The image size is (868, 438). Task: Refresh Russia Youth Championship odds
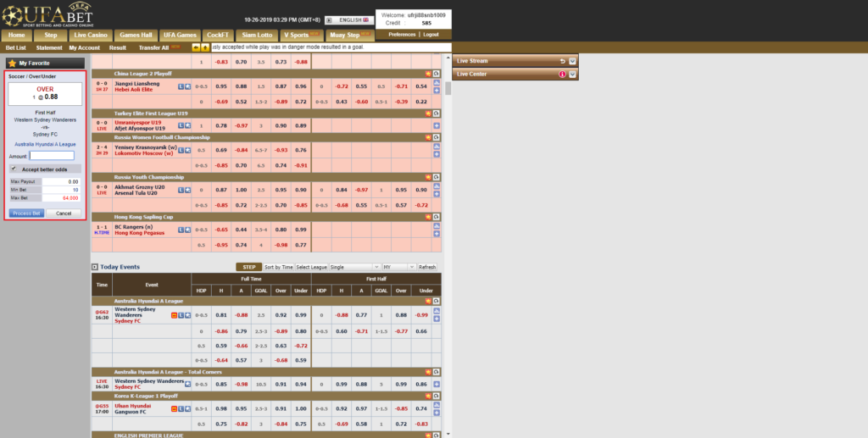tap(437, 177)
